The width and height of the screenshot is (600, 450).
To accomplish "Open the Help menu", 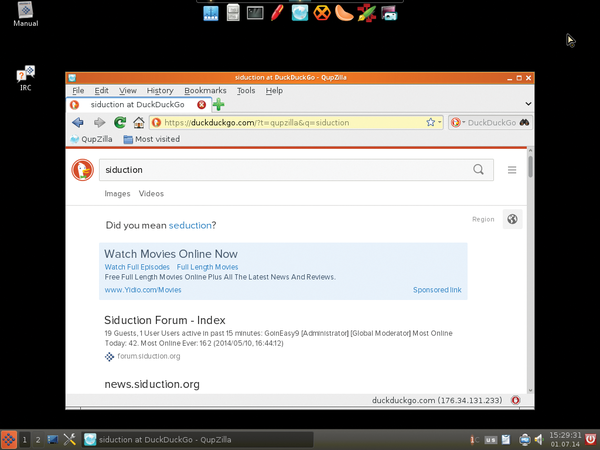I will (274, 91).
